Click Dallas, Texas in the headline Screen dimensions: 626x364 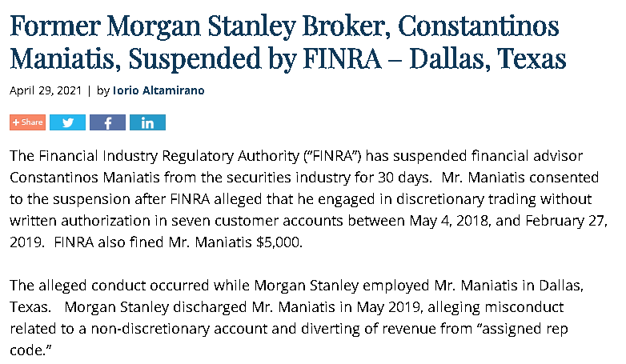(x=488, y=58)
